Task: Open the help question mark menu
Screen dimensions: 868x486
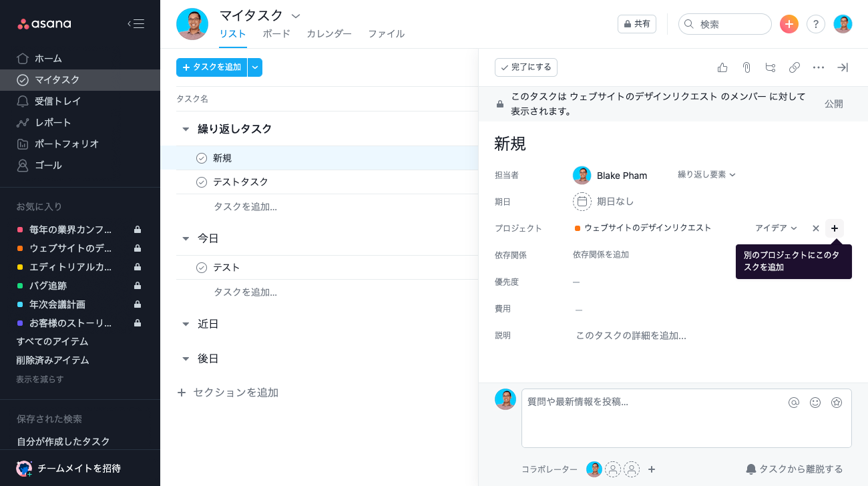Action: 816,24
